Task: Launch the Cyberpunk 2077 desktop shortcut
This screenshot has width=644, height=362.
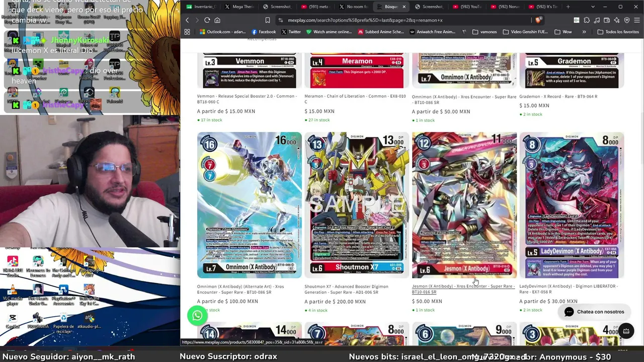Action: (89, 266)
